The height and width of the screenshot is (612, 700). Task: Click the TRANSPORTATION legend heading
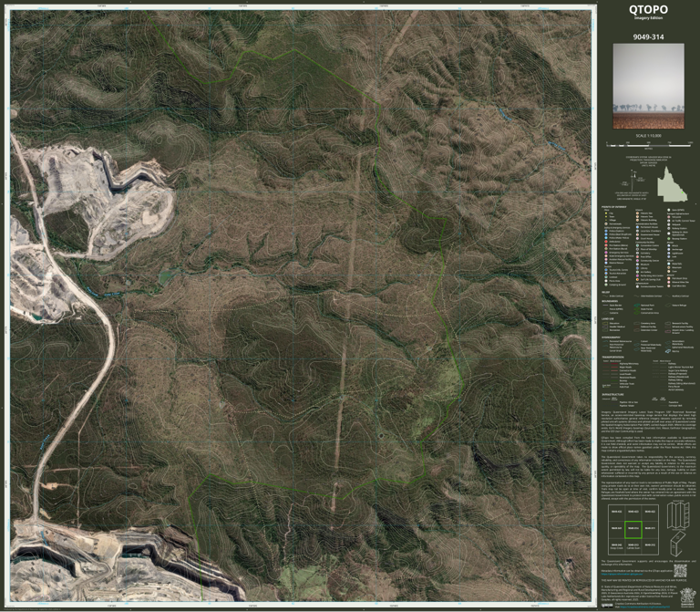tap(612, 358)
